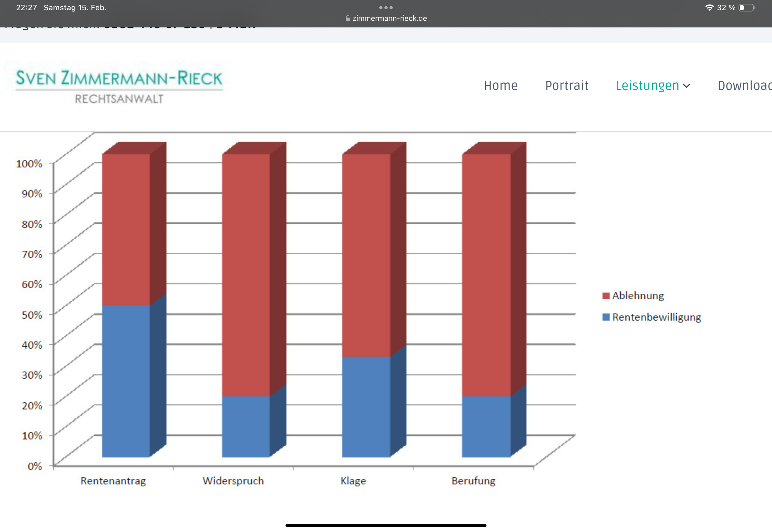This screenshot has height=532, width=772.
Task: Click the blue Klage bar segment
Action: coord(366,407)
